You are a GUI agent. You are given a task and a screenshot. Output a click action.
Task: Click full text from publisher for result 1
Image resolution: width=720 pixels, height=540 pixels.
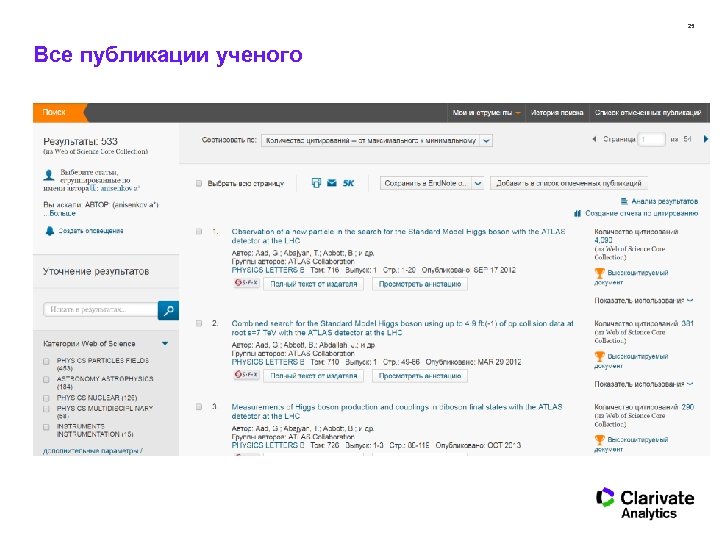[x=314, y=284]
